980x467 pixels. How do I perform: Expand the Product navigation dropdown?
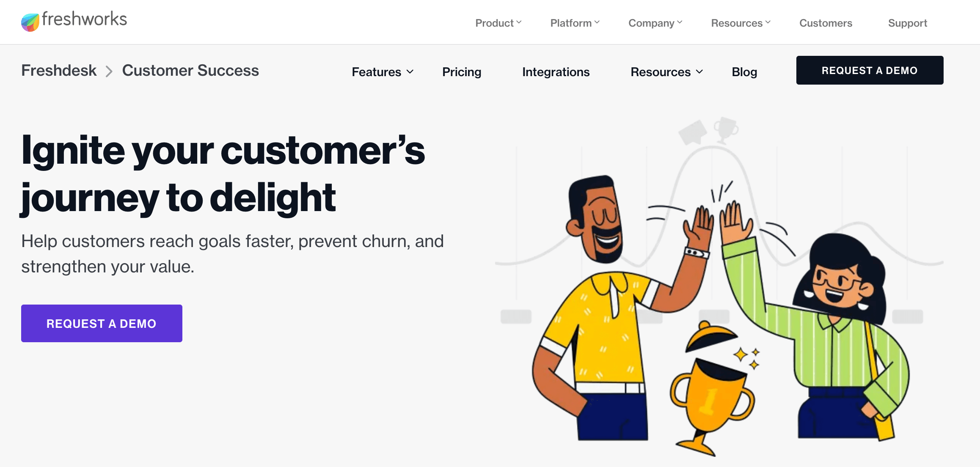tap(497, 22)
